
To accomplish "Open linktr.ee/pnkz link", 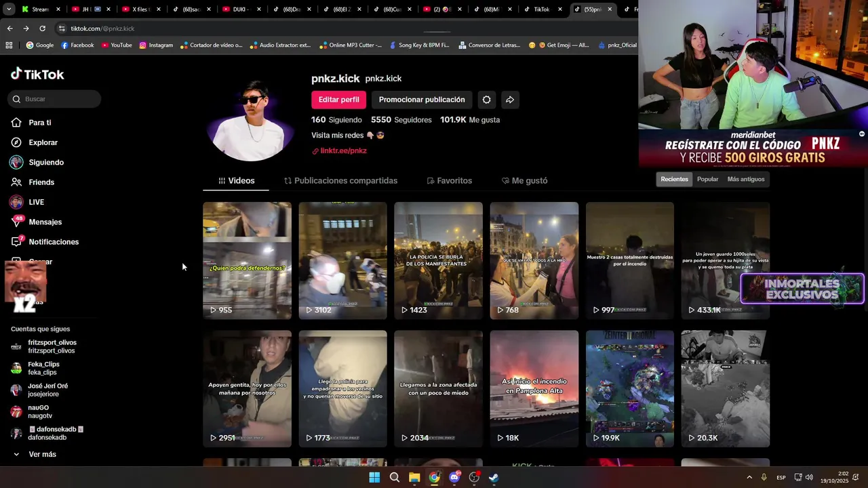I will [x=339, y=150].
